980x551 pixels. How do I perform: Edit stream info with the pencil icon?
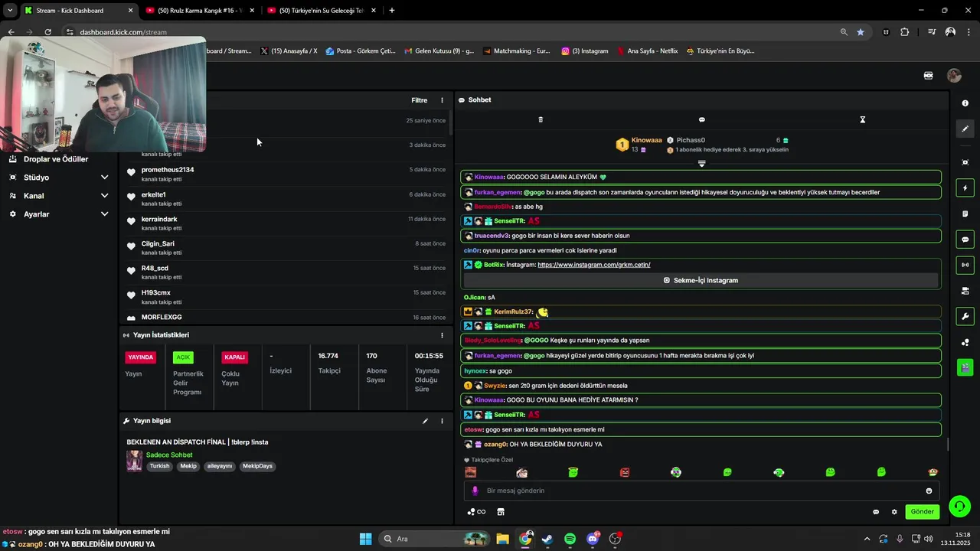[425, 421]
